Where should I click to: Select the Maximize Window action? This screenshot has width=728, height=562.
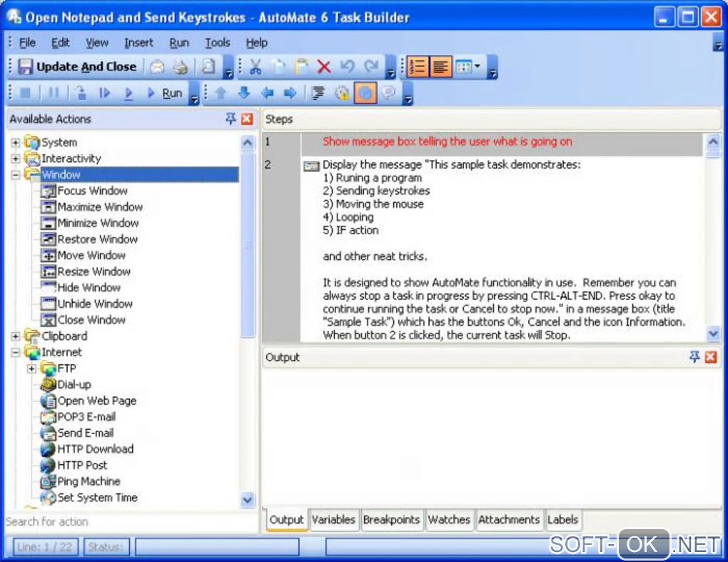pos(100,207)
